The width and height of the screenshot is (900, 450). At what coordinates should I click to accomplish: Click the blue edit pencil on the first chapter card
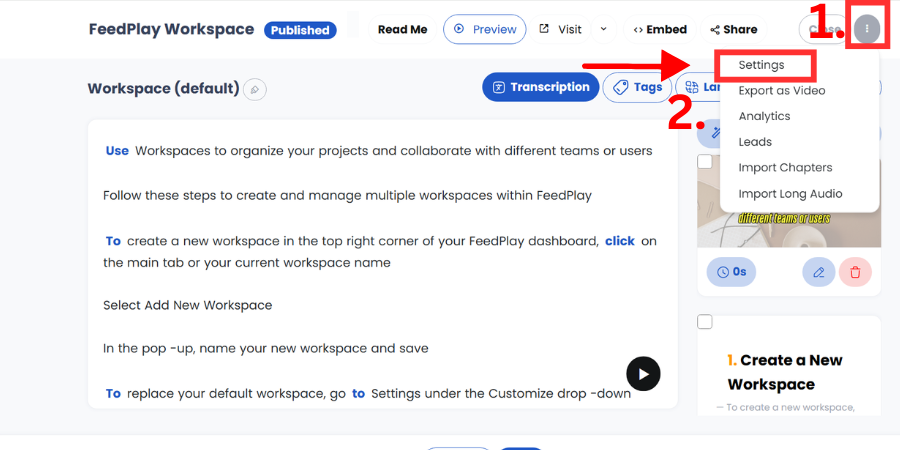pos(818,272)
